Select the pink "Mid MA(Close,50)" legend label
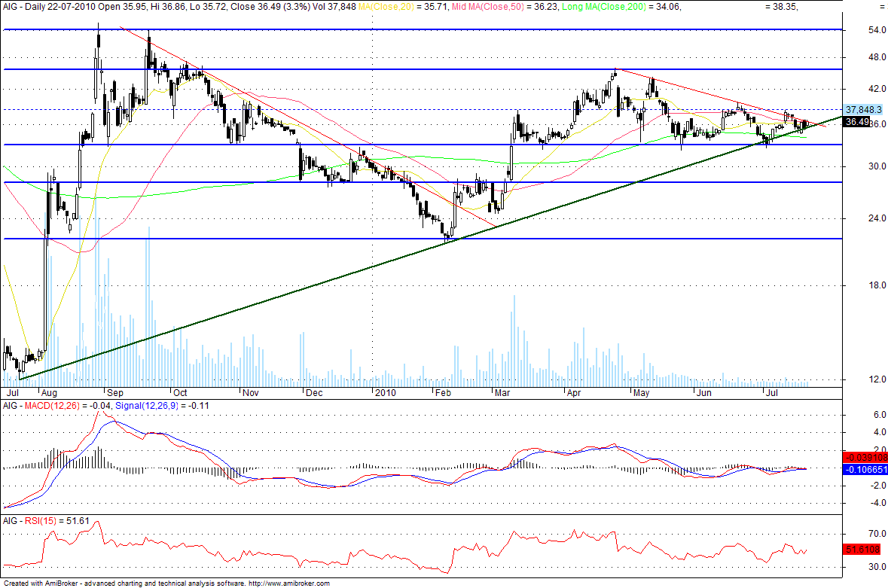Screen dimensions: 888x588 [488, 7]
